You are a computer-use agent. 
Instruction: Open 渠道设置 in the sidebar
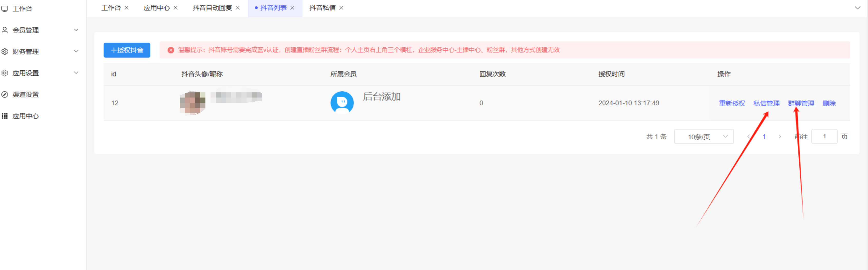click(26, 95)
